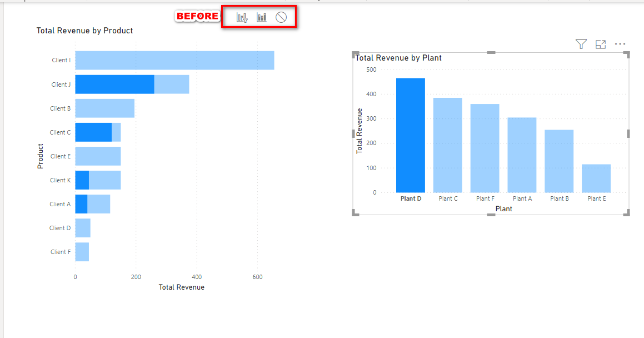Screen dimensions: 644x338
Task: Click the 'Plant A' axis label
Action: (522, 198)
